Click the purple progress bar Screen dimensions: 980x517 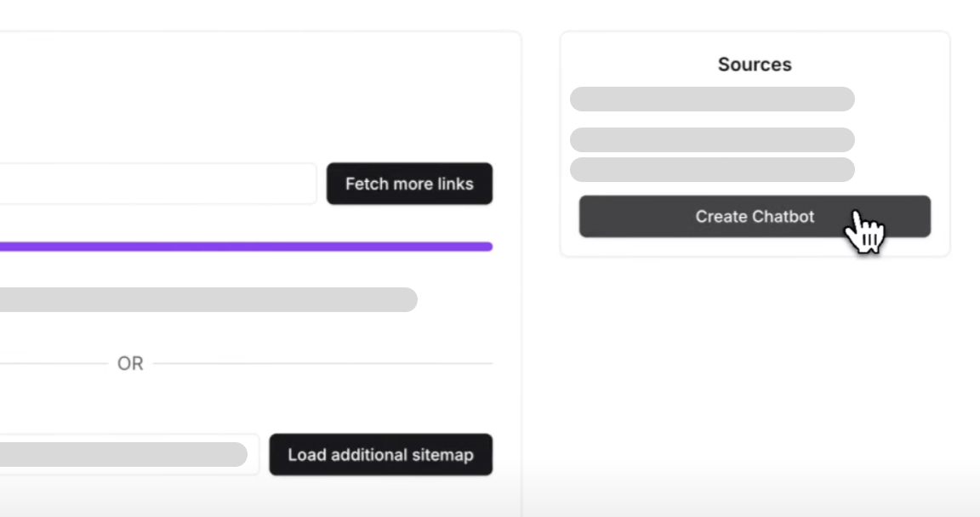point(245,247)
